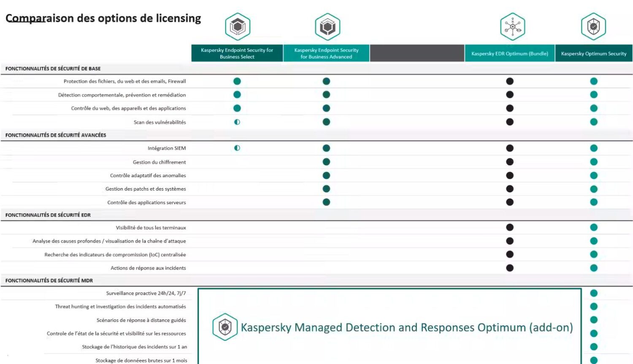
Task: Click the Kaspersky Managed Detection and Responses Optimum banner
Action: pyautogui.click(x=390, y=326)
